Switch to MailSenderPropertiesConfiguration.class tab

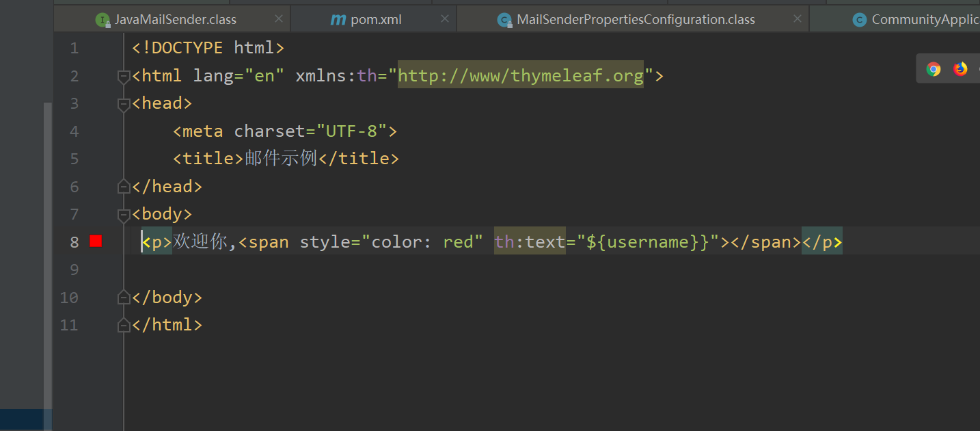[x=636, y=20]
